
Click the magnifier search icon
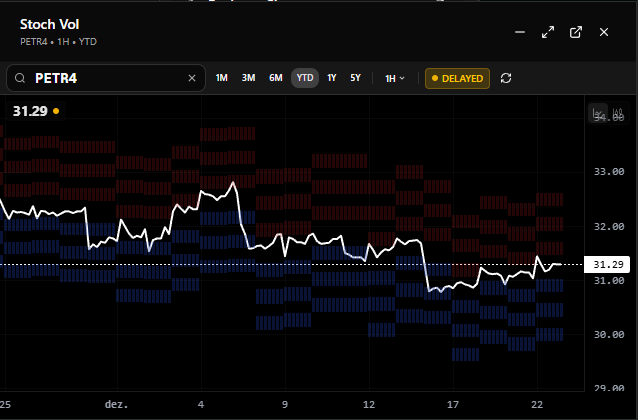[21, 78]
